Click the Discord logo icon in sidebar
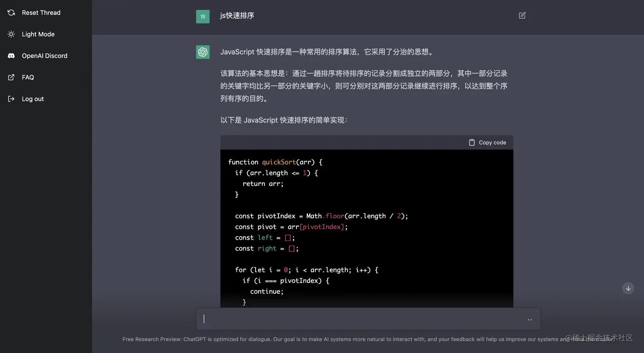The height and width of the screenshot is (353, 644). pos(11,55)
